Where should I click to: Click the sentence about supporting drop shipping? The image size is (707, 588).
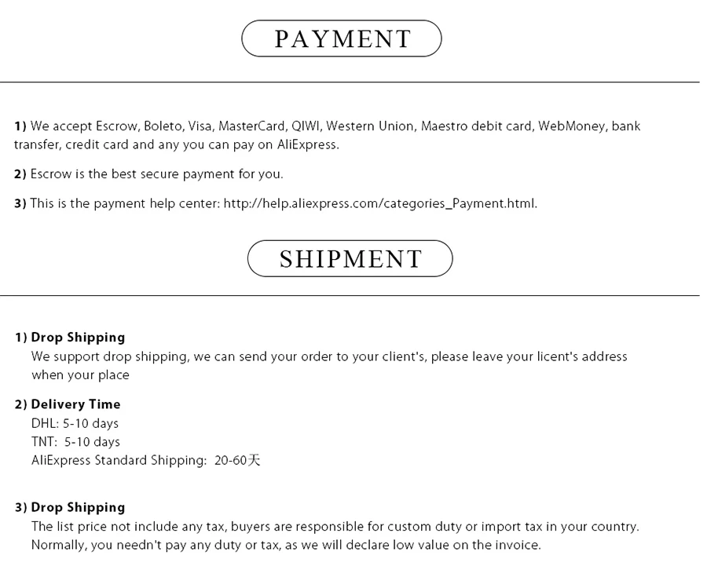point(329,356)
